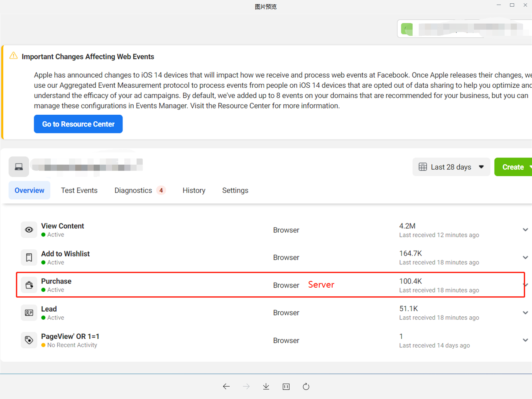Select the History tab
Image resolution: width=532 pixels, height=399 pixels.
pyautogui.click(x=194, y=190)
